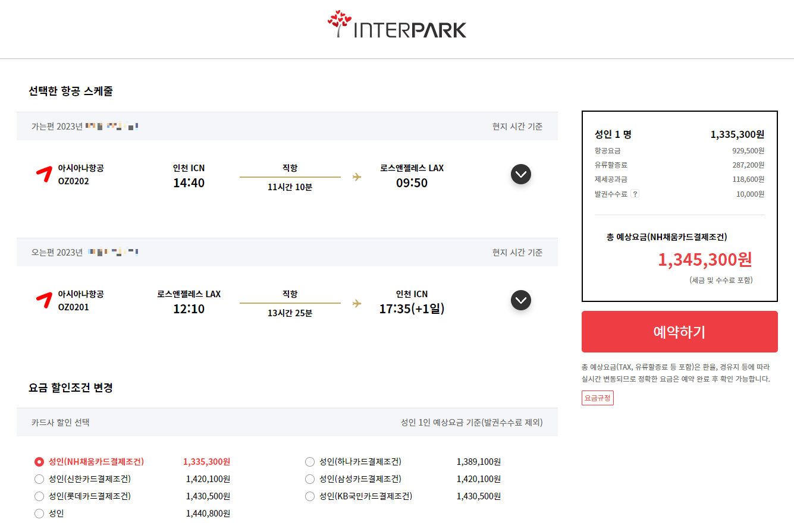Image resolution: width=794 pixels, height=532 pixels.
Task: Click the 요금 할인조건 변경 heading
Action: tap(71, 388)
